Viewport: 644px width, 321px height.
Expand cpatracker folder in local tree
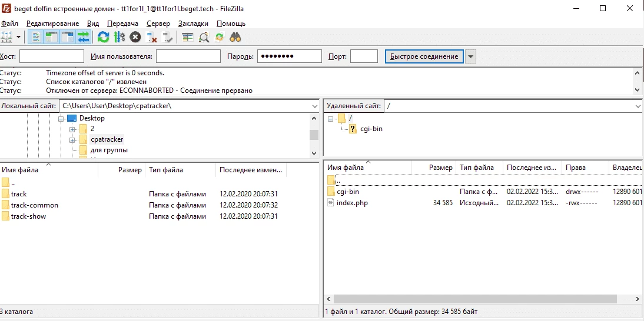pyautogui.click(x=72, y=139)
